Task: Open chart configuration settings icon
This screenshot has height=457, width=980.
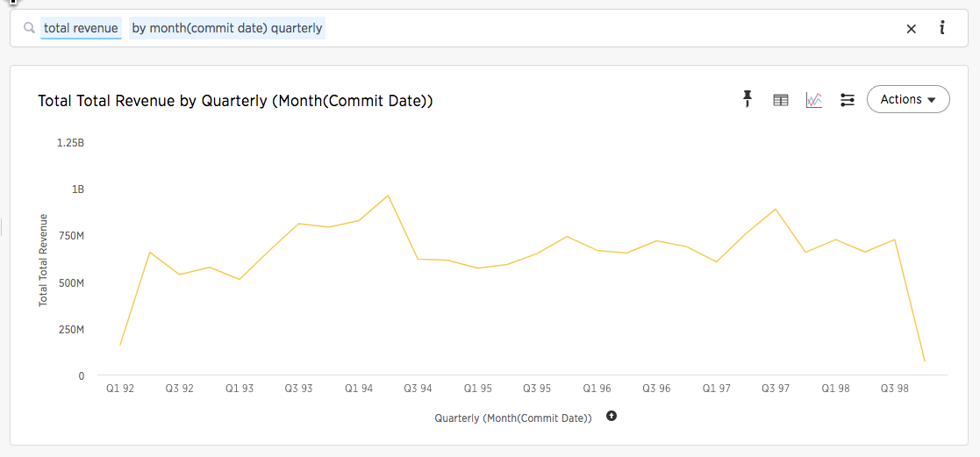Action: coord(848,100)
